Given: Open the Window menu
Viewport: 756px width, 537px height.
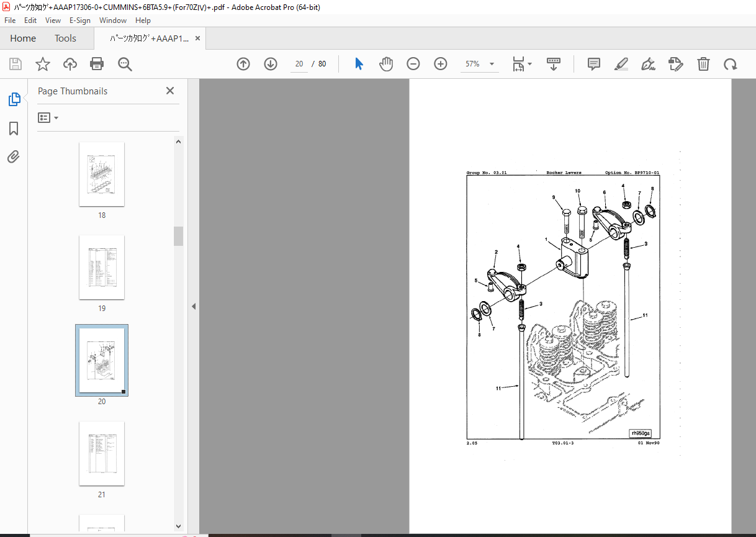Looking at the screenshot, I should coord(113,20).
